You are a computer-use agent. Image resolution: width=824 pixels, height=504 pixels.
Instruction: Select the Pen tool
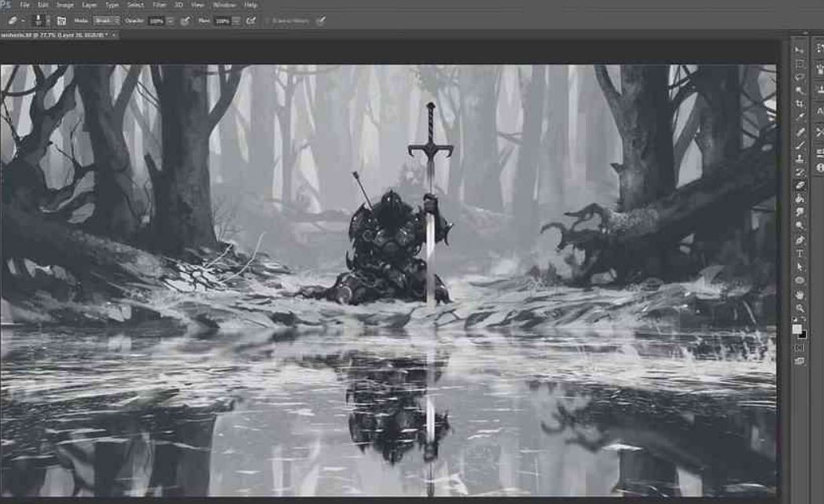800,240
